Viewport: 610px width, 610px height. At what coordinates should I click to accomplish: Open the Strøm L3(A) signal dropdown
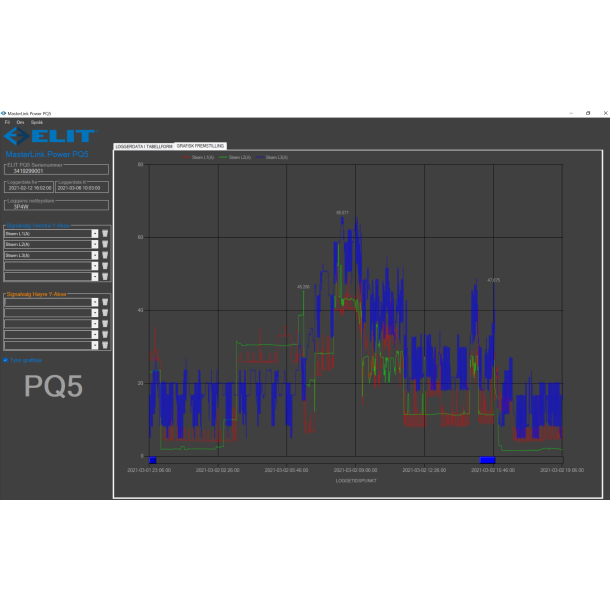point(95,255)
